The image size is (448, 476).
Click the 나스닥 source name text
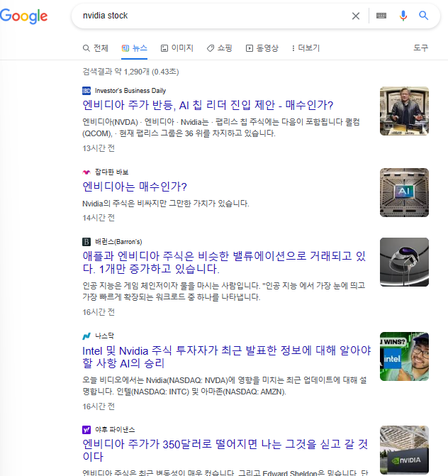(104, 336)
